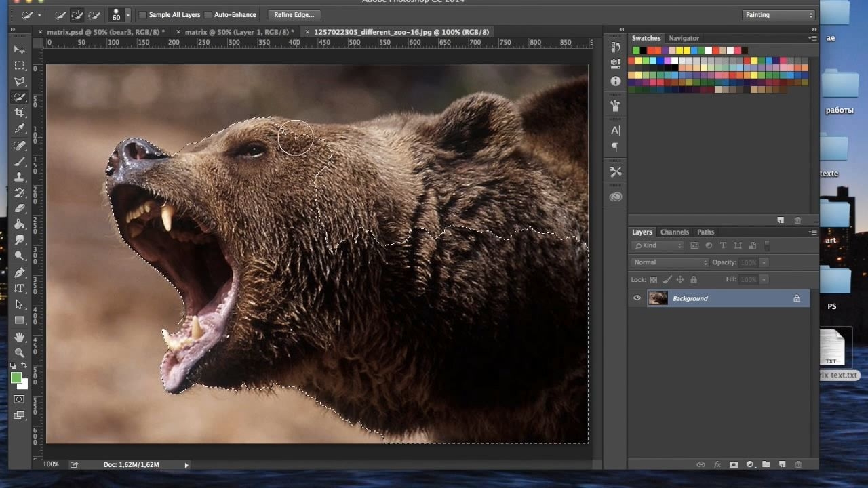Click the New selection brush mode

coord(60,15)
